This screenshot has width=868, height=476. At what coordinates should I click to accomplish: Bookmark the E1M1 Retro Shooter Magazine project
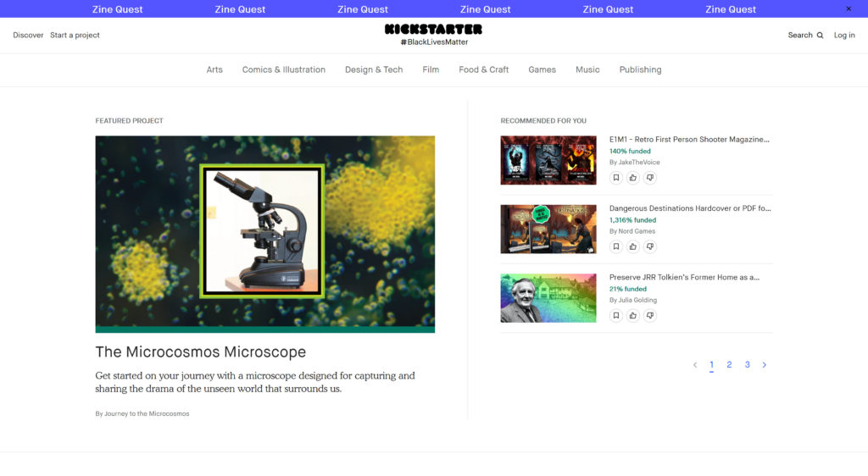pos(615,178)
